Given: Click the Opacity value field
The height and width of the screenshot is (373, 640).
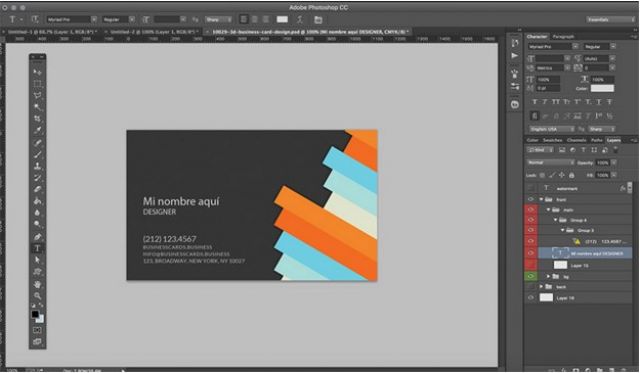Looking at the screenshot, I should pos(602,162).
